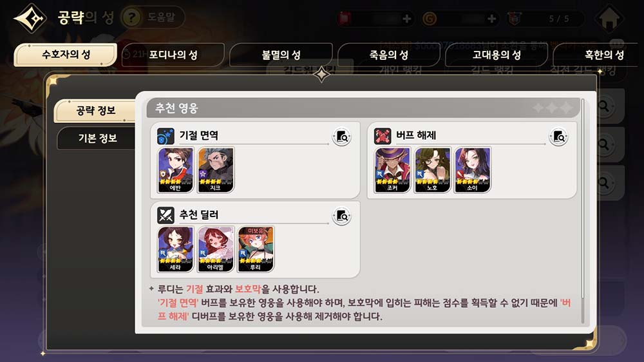
Task: Open the 불멸의 성 tab
Action: click(x=281, y=55)
